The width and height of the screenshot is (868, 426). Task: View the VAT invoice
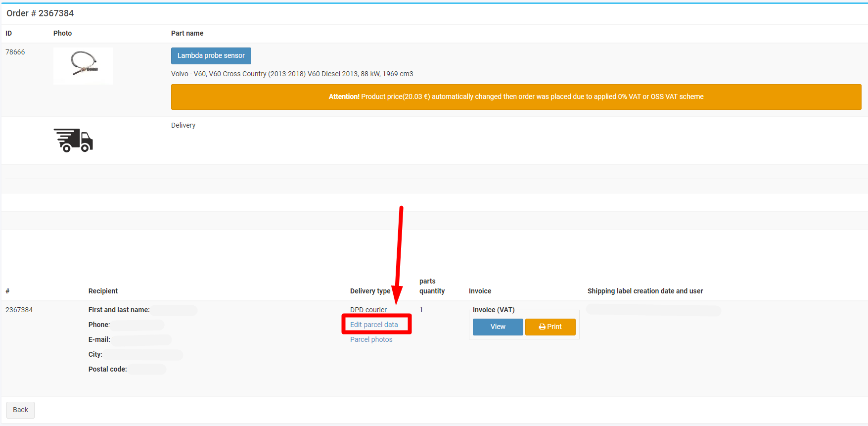(x=498, y=327)
